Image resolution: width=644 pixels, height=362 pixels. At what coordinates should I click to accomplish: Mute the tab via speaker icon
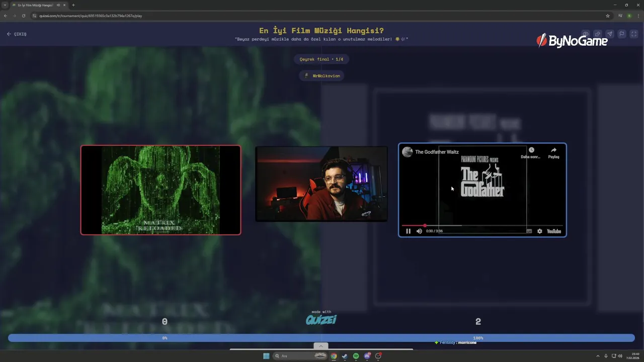(x=58, y=5)
